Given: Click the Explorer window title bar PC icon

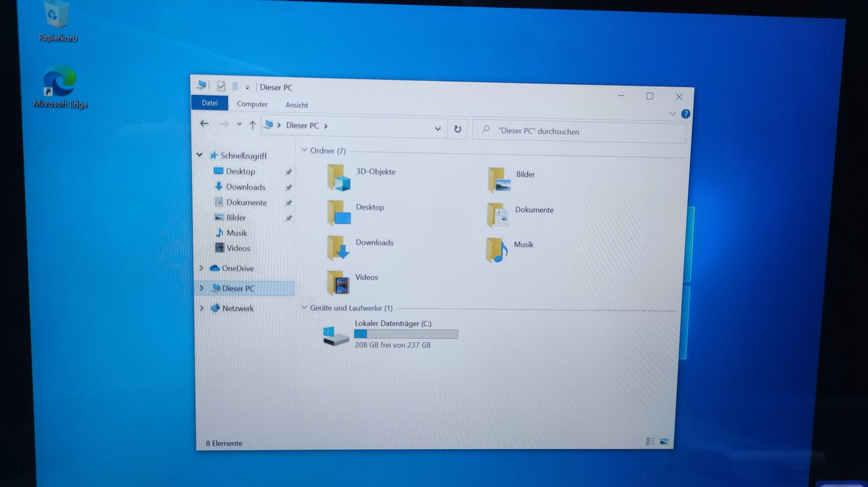Looking at the screenshot, I should coord(201,85).
